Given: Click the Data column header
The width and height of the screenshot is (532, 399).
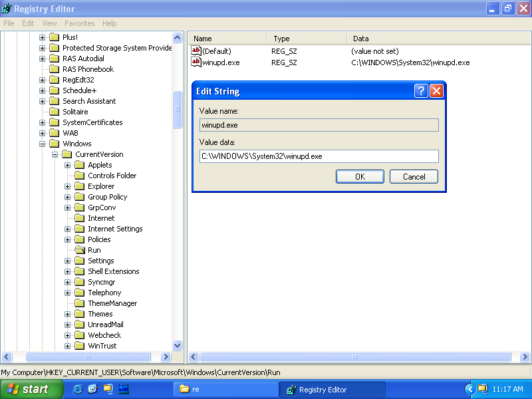Looking at the screenshot, I should point(440,39).
